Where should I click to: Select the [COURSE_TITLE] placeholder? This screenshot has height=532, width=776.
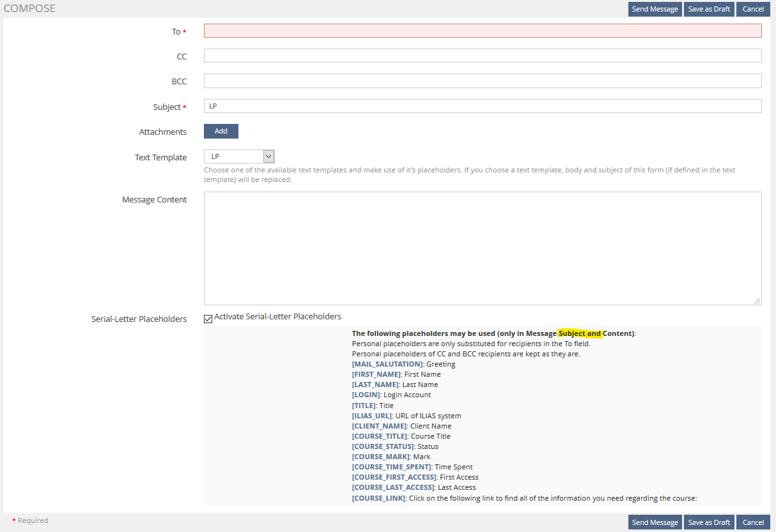[379, 436]
